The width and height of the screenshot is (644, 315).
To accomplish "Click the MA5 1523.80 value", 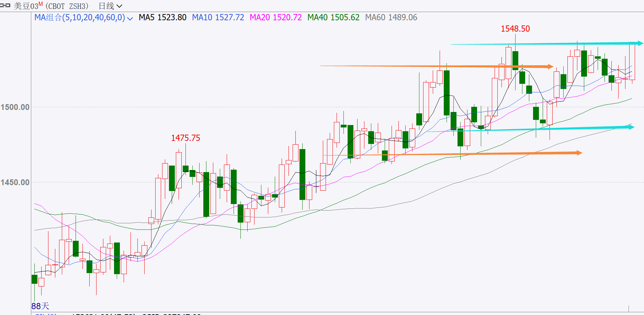I will [x=162, y=18].
